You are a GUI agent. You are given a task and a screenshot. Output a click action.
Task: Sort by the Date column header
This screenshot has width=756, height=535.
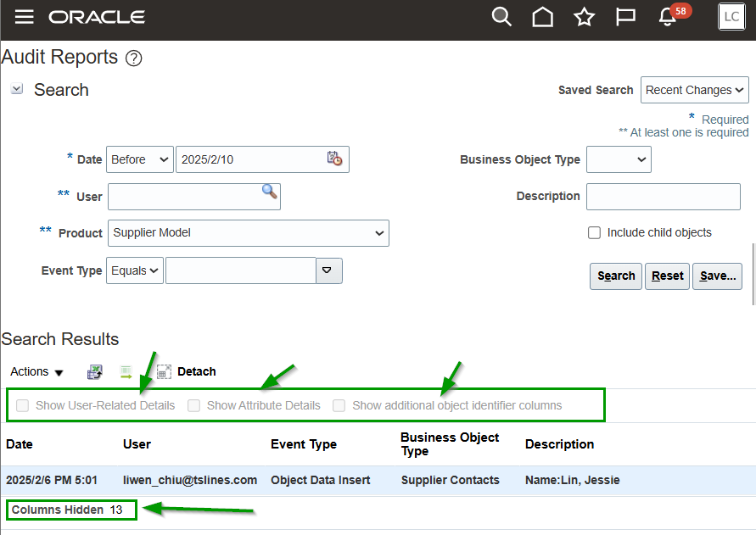[x=20, y=444]
